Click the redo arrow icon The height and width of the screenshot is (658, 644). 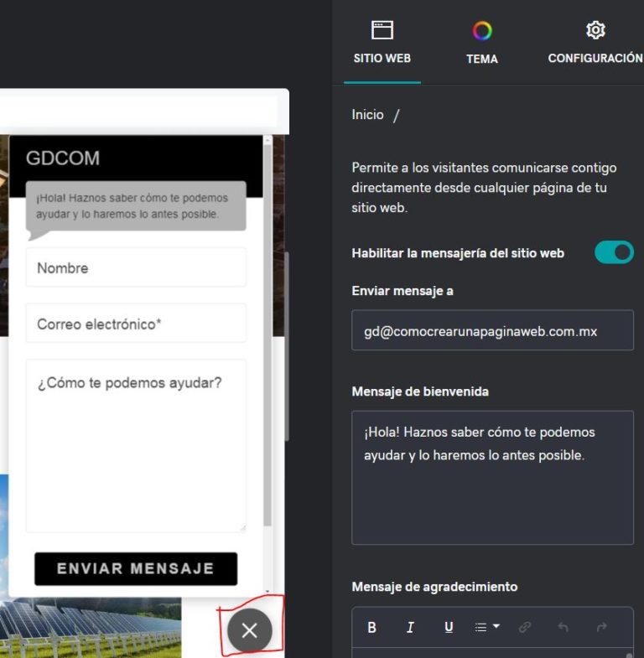coord(601,627)
